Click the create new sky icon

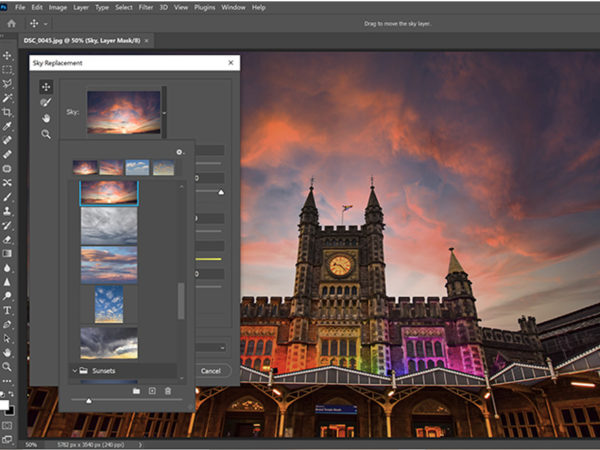click(152, 391)
